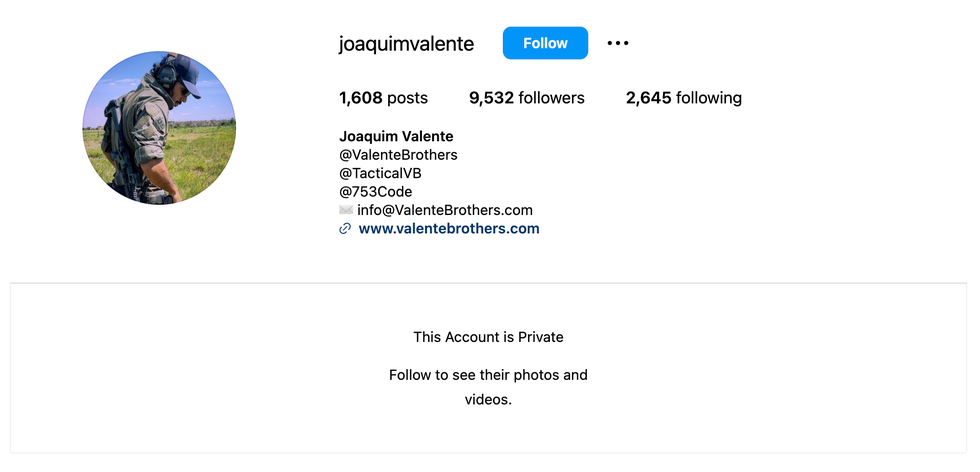Click the following label text
980x472 pixels.
click(x=709, y=98)
